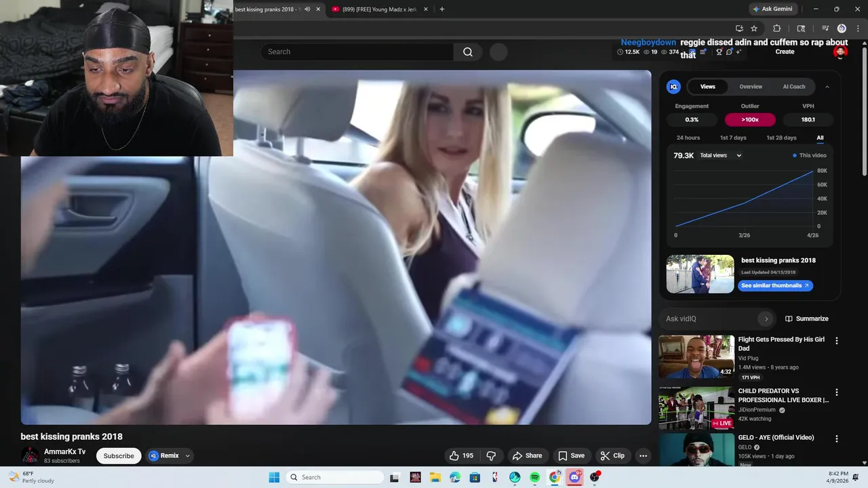Open a new browser tab
Viewport: 868px width, 488px height.
(442, 9)
